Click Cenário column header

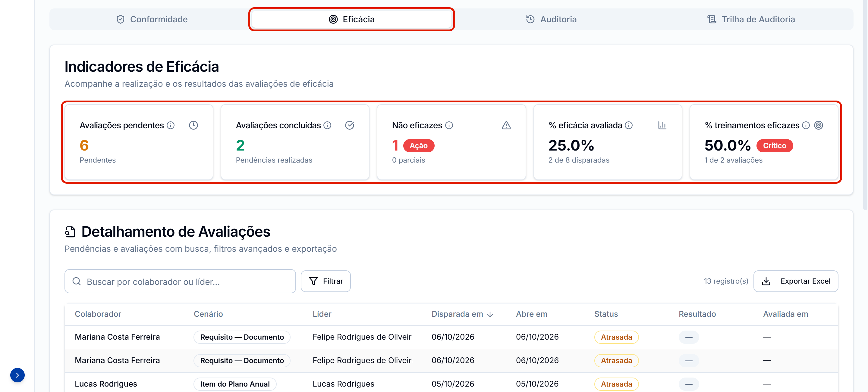pos(208,314)
